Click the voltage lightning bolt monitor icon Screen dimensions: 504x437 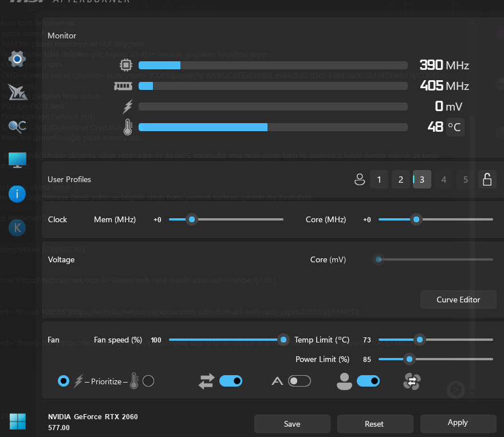[x=128, y=107]
